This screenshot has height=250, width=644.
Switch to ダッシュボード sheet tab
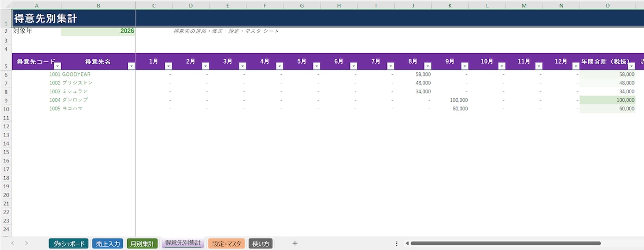tap(69, 244)
